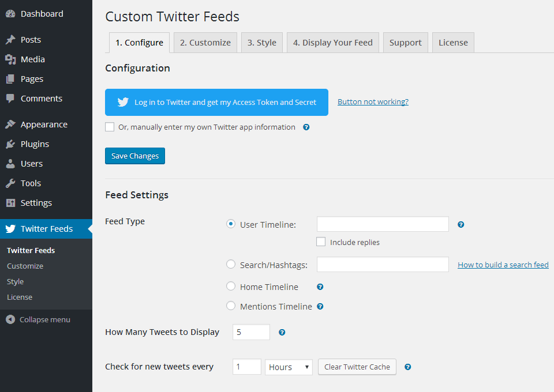Click help icon beside User Timeline field

pyautogui.click(x=461, y=225)
